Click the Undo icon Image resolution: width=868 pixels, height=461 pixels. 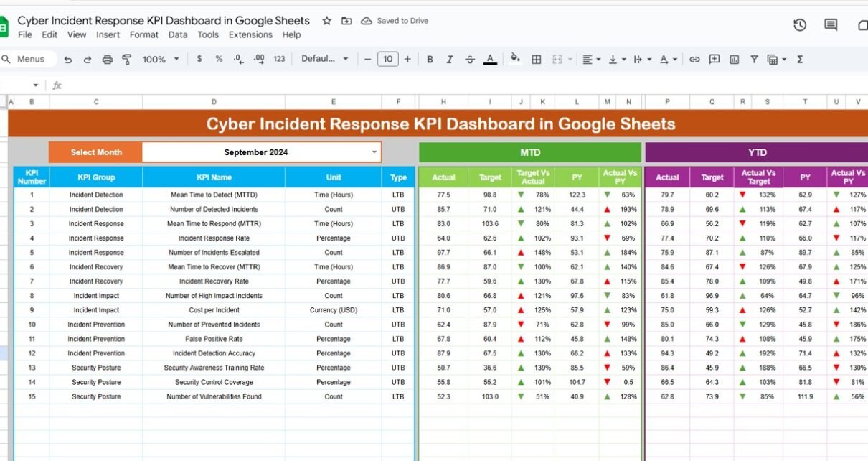68,60
